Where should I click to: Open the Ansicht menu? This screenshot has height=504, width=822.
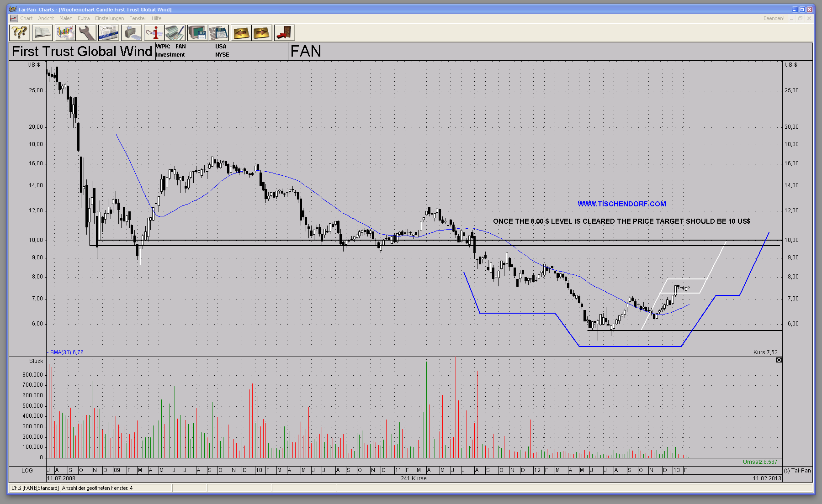[x=46, y=18]
